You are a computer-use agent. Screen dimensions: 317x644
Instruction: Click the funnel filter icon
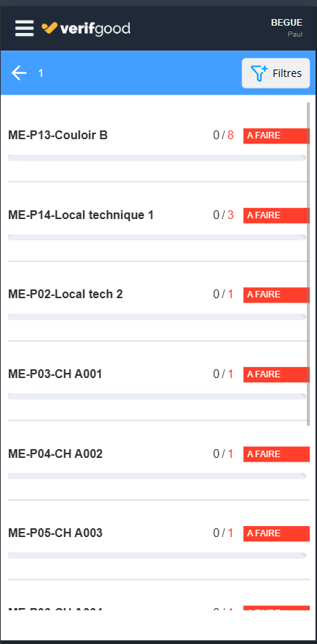pos(259,73)
